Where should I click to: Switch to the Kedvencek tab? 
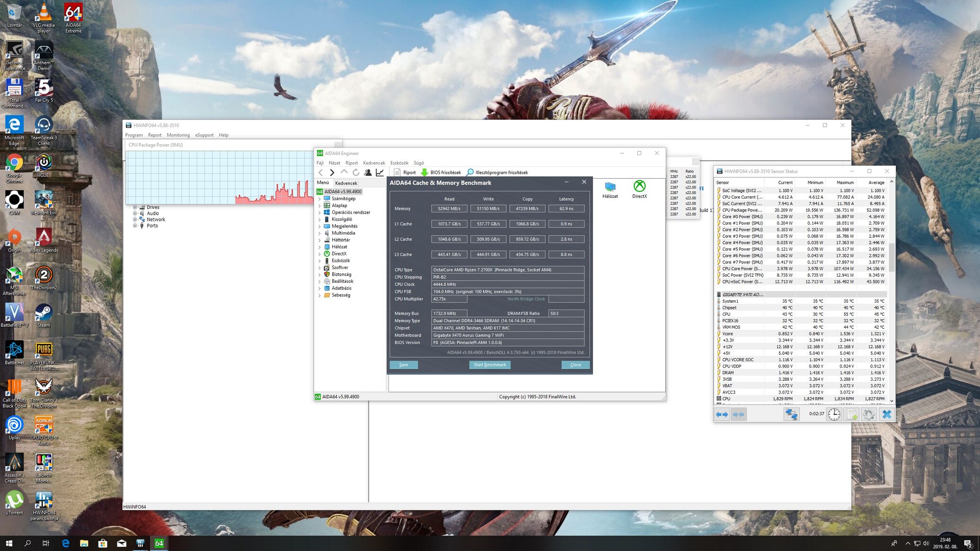346,183
